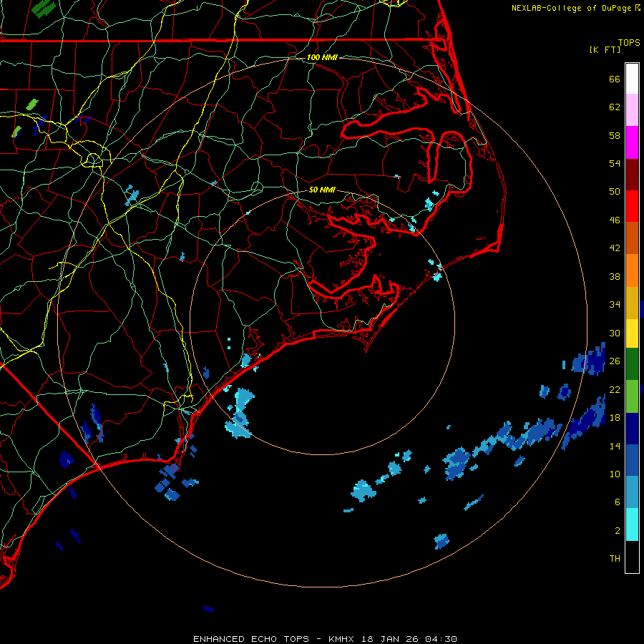This screenshot has height=644, width=644.
Task: Click the TOPS legend title
Action: pos(629,42)
